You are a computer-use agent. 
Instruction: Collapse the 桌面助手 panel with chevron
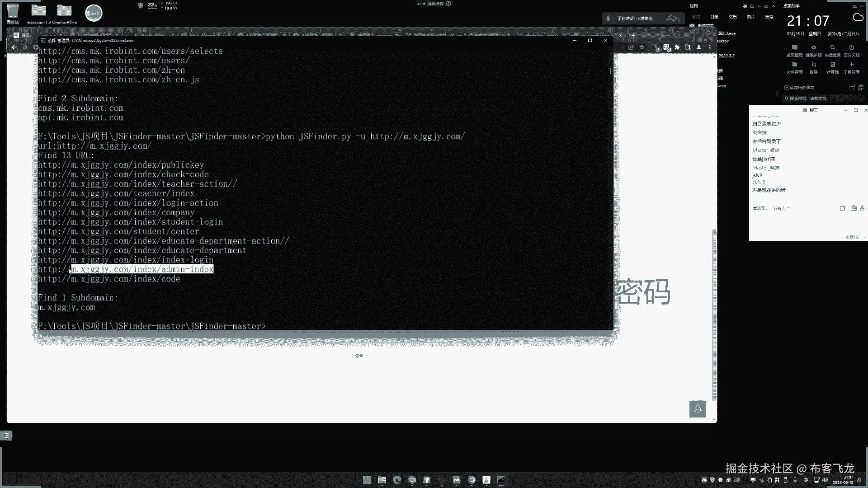(x=863, y=6)
